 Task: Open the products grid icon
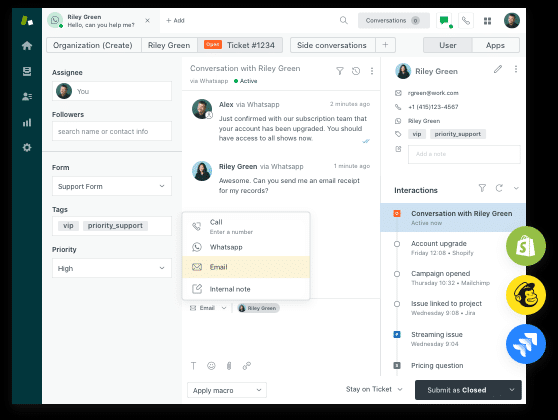coord(488,21)
